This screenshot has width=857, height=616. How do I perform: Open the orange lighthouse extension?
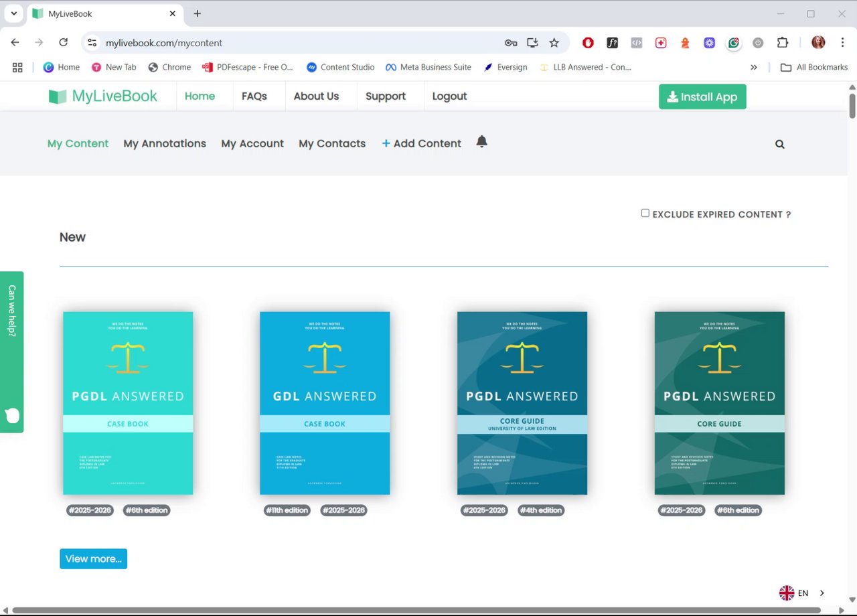click(685, 43)
